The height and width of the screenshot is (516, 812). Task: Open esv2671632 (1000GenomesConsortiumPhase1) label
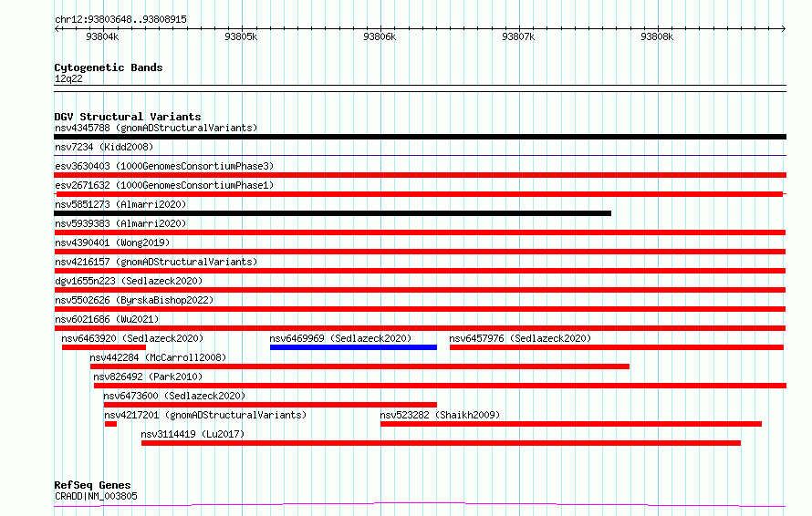(x=164, y=185)
